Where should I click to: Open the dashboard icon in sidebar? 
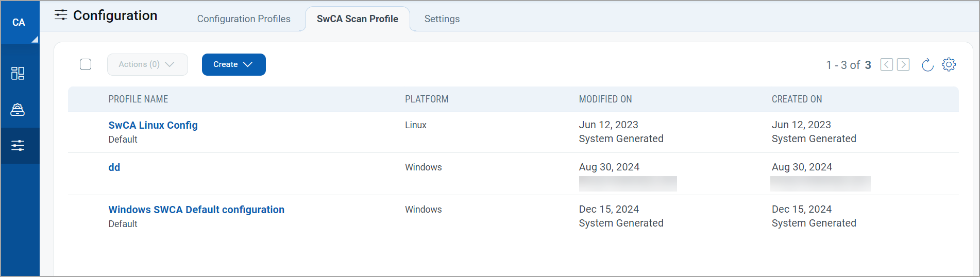(18, 73)
